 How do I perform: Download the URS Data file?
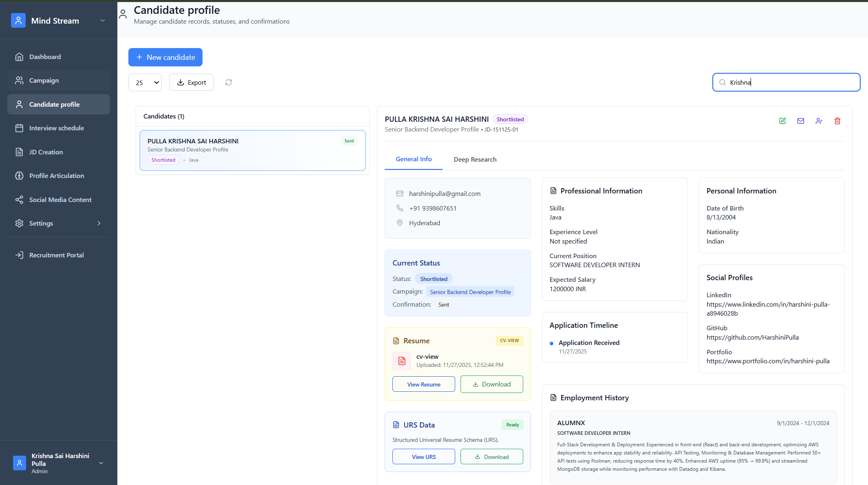click(491, 457)
